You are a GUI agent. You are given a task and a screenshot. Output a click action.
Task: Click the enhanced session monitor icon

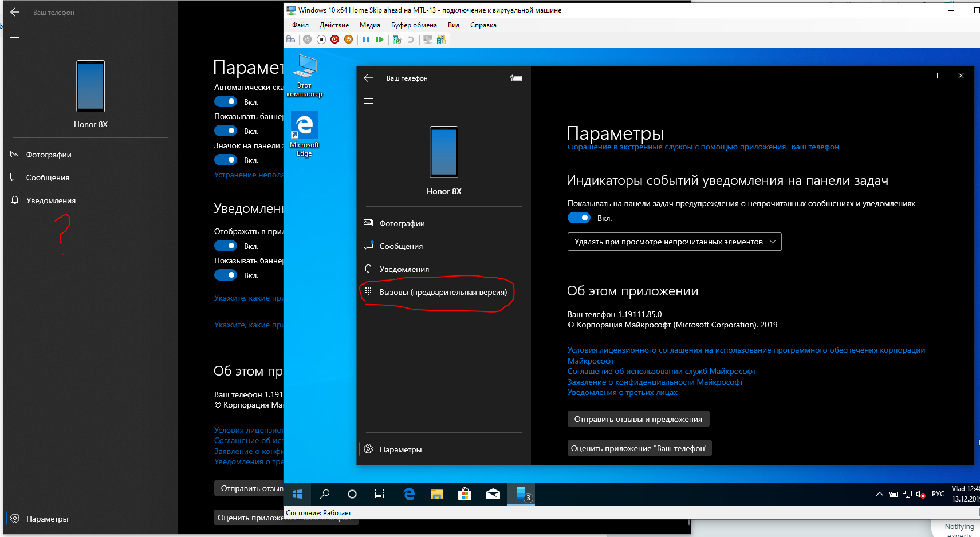(x=428, y=40)
